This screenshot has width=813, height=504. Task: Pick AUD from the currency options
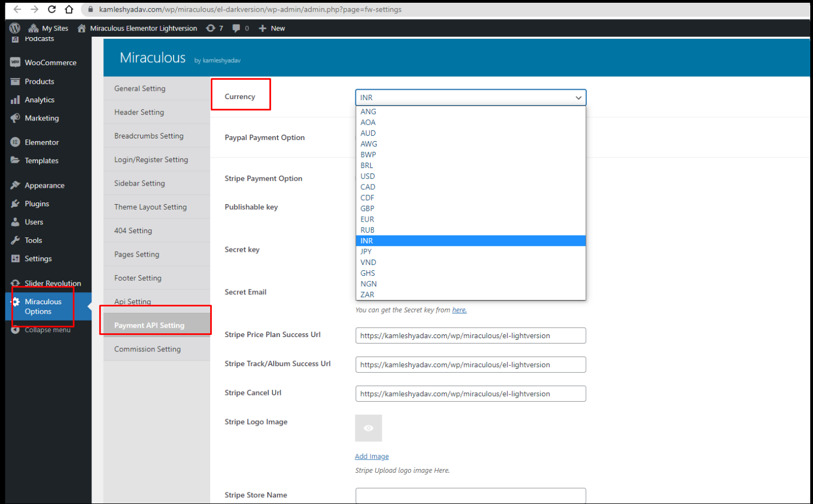point(471,133)
